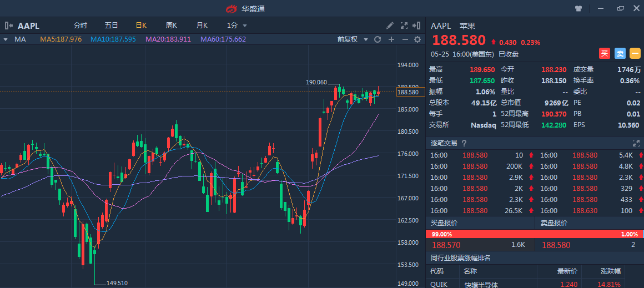Toggle left panel next to AAPL

[8, 26]
